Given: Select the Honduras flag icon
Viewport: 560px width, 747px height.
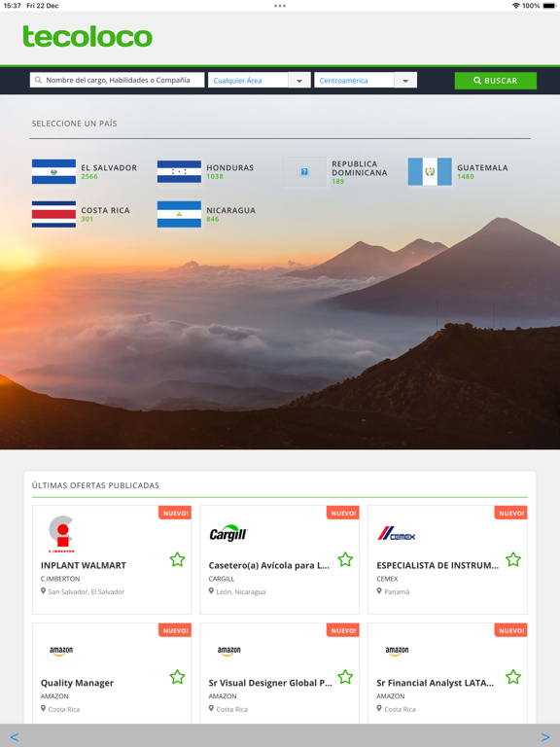Looking at the screenshot, I should [x=179, y=171].
